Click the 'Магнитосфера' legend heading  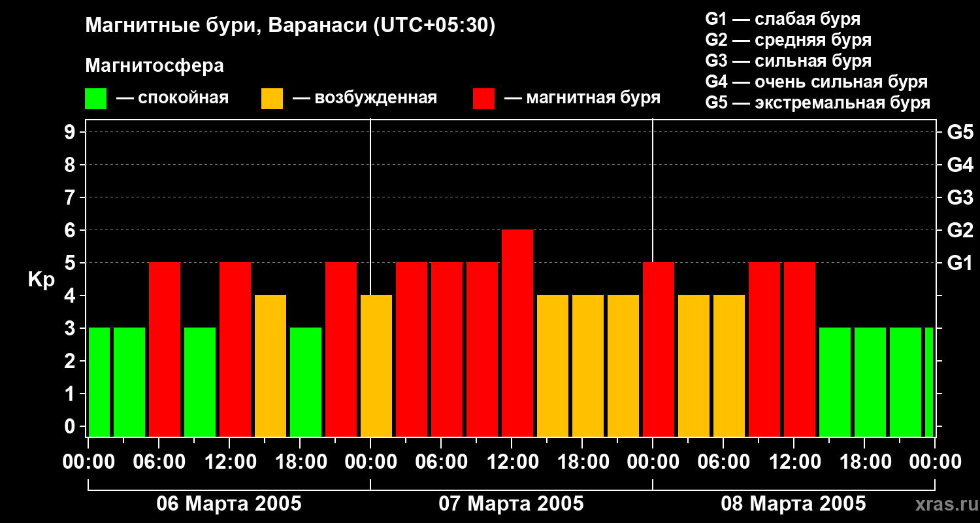click(154, 66)
